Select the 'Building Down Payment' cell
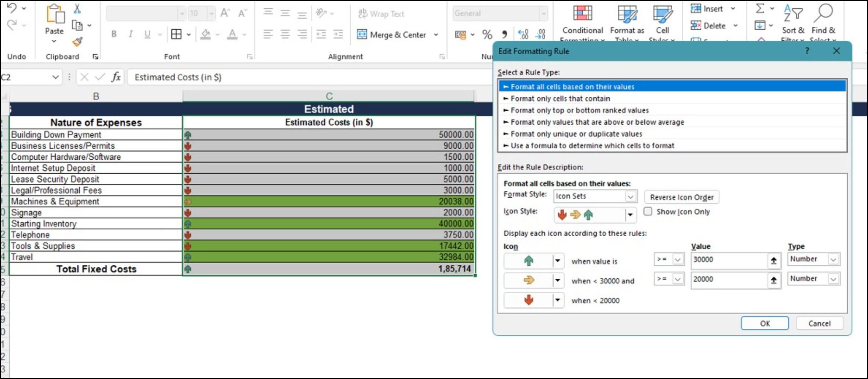868x379 pixels. tap(96, 134)
